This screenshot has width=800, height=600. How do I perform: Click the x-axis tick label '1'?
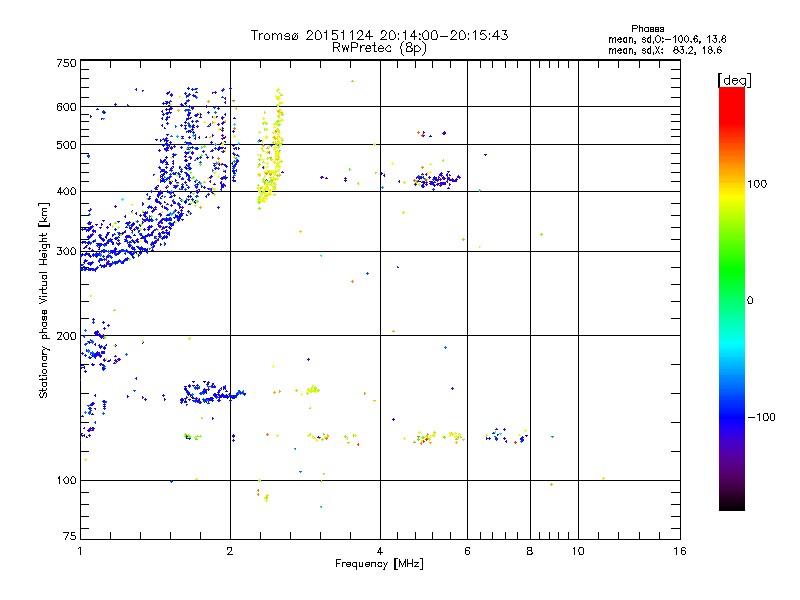[x=80, y=551]
